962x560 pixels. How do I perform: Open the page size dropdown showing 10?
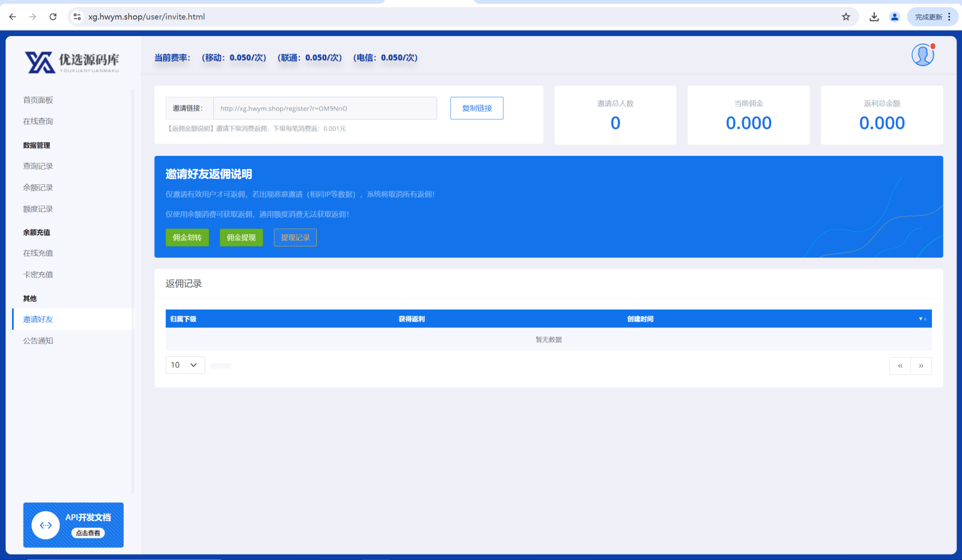[x=185, y=365]
